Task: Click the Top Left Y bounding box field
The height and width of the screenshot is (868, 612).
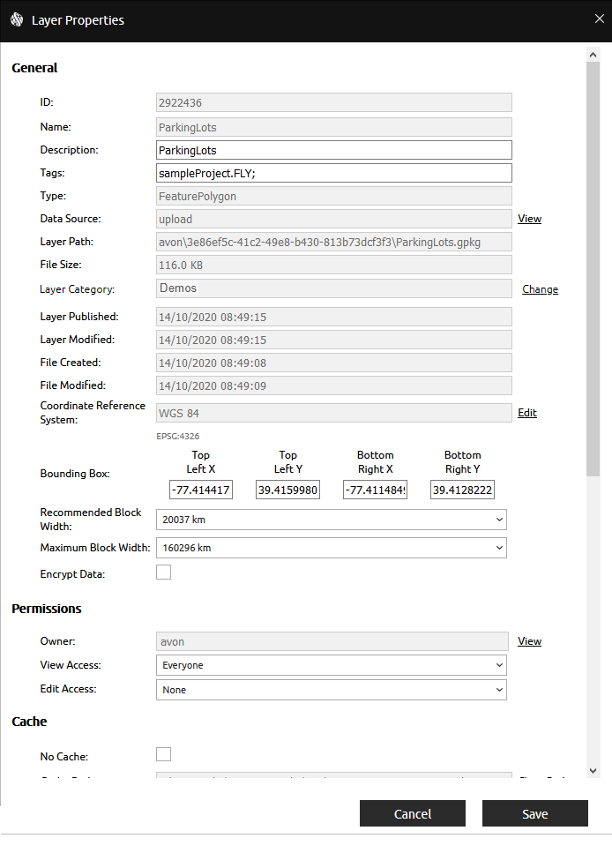Action: (x=287, y=490)
